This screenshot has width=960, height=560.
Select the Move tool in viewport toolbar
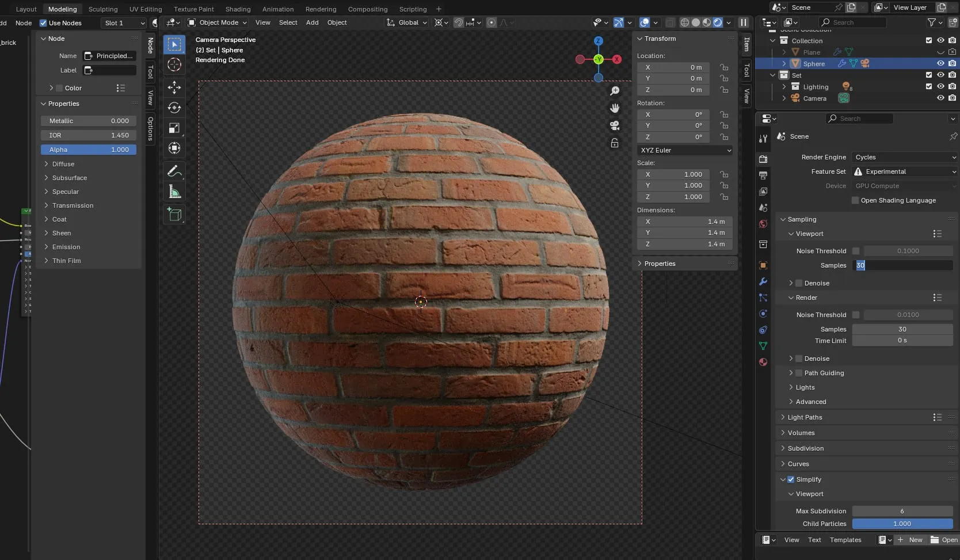click(174, 87)
